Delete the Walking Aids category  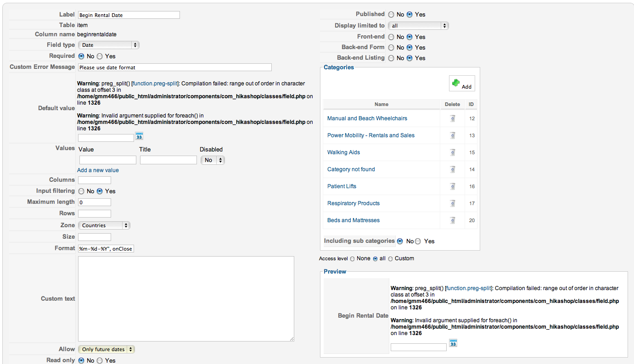pos(452,152)
